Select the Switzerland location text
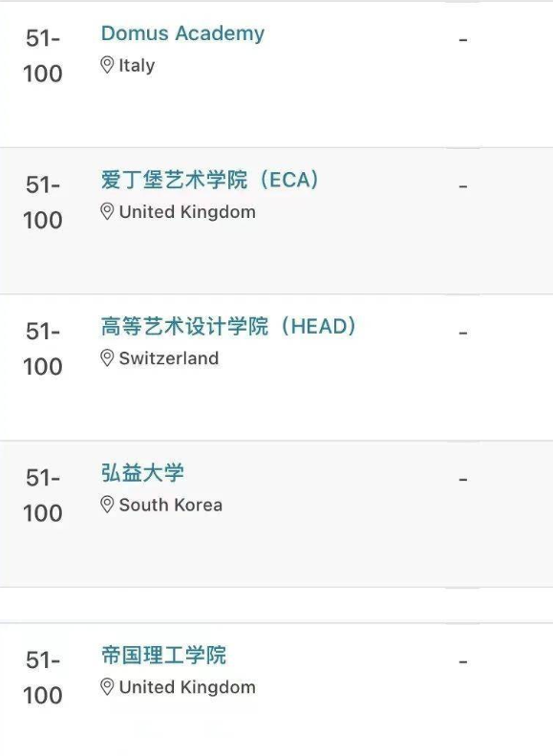The width and height of the screenshot is (553, 756). click(x=169, y=358)
